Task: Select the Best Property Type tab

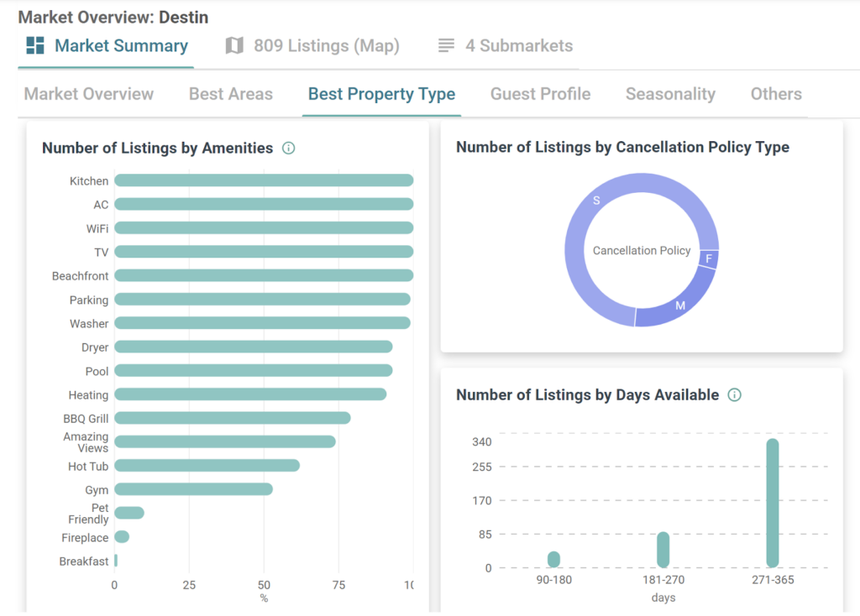Action: 381,94
